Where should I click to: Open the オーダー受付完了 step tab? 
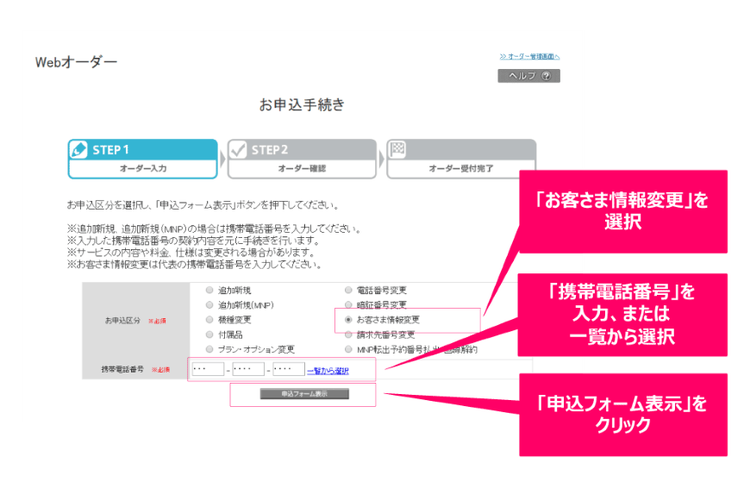point(461,159)
